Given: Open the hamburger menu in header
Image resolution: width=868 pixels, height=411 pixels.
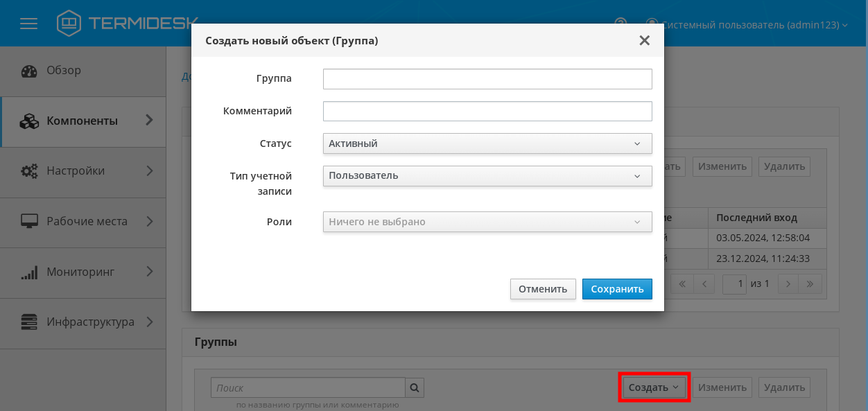Looking at the screenshot, I should tap(28, 24).
